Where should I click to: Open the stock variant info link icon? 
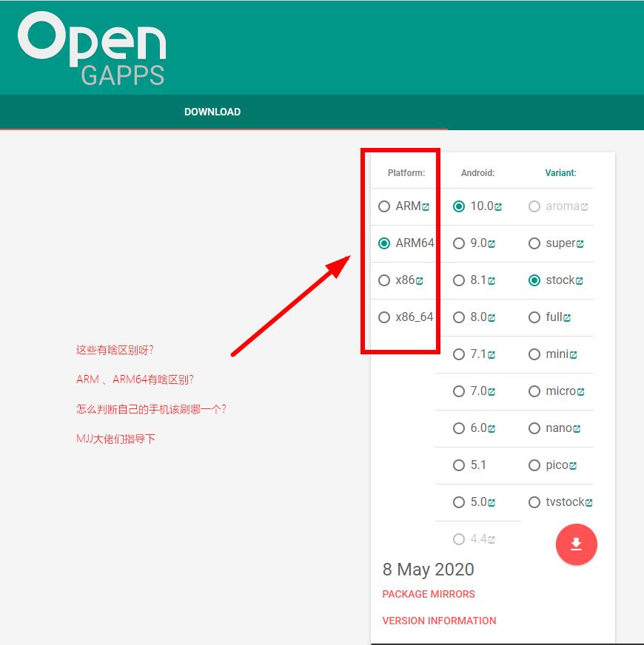pyautogui.click(x=579, y=281)
